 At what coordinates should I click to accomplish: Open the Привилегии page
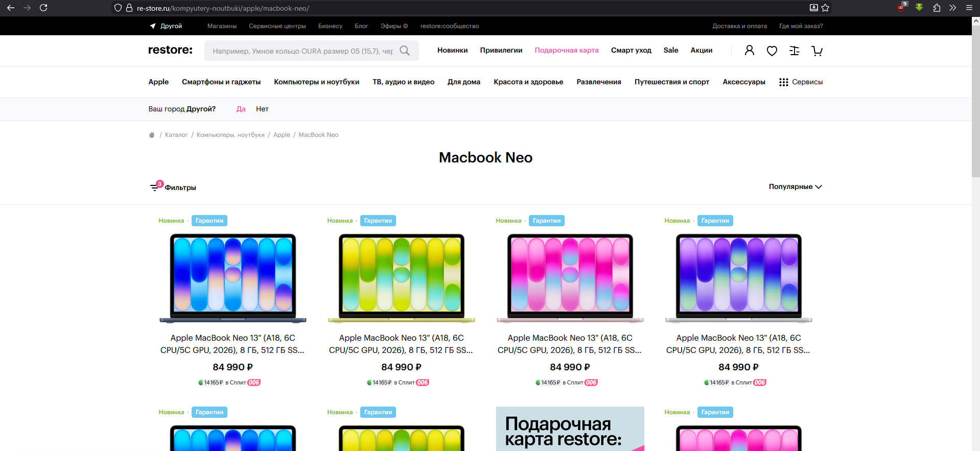[x=501, y=50]
